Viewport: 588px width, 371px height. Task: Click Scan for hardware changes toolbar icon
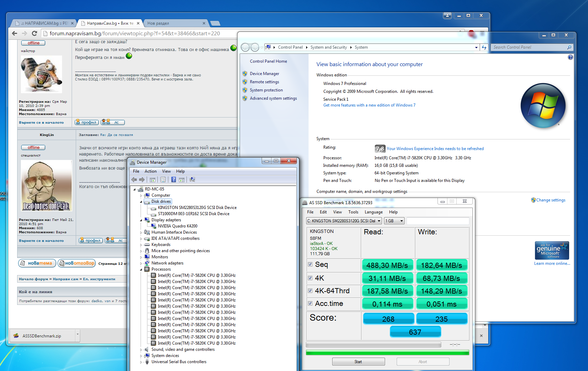click(192, 180)
